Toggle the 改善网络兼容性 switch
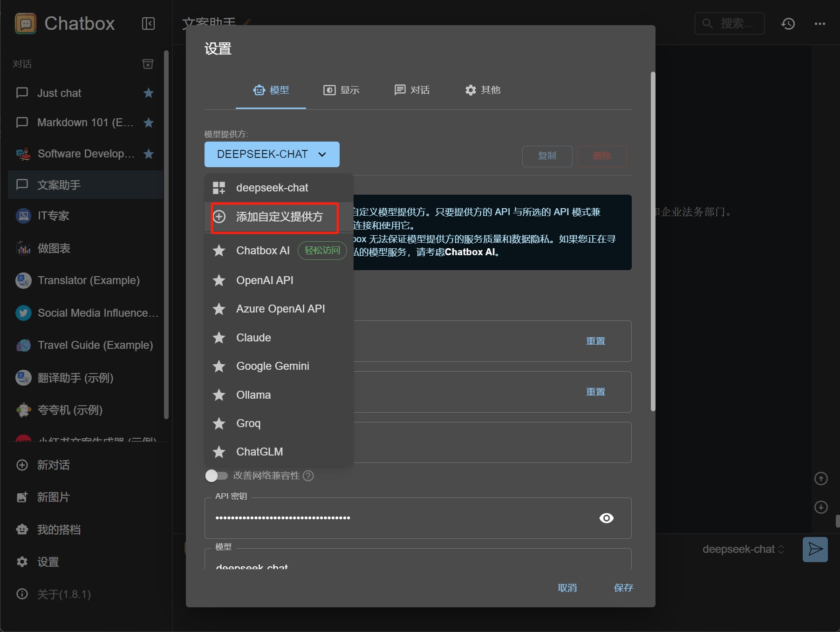 click(216, 476)
